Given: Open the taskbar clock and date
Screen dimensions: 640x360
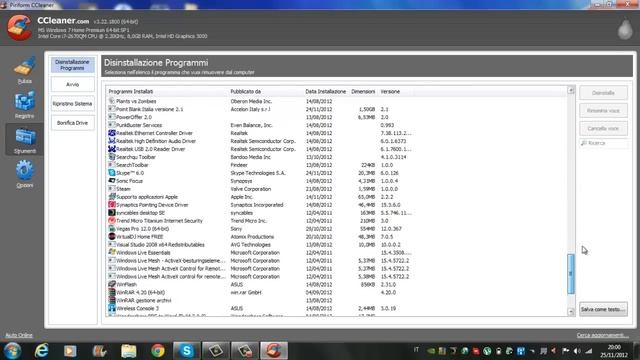Looking at the screenshot, I should 614,351.
